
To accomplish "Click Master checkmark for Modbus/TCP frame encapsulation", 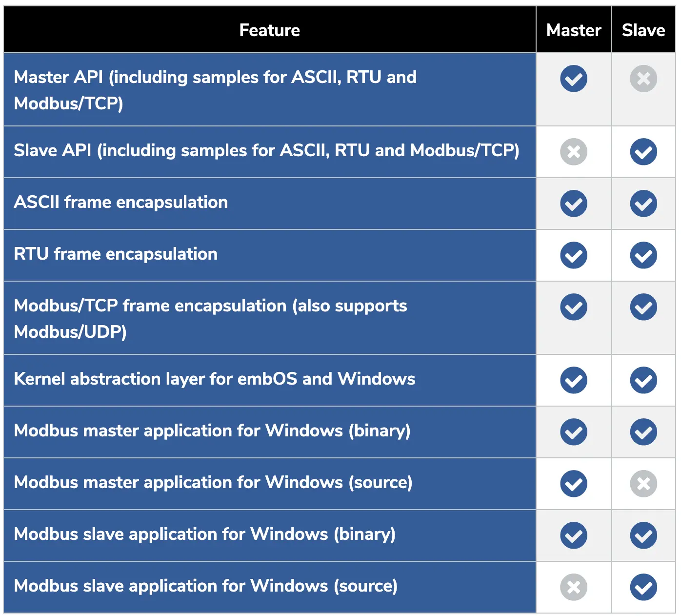I will (573, 307).
